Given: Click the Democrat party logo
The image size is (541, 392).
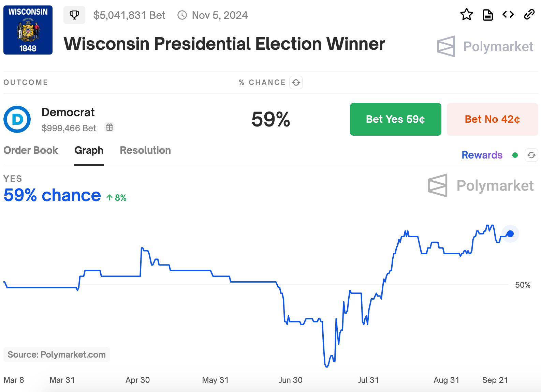Looking at the screenshot, I should click(17, 119).
